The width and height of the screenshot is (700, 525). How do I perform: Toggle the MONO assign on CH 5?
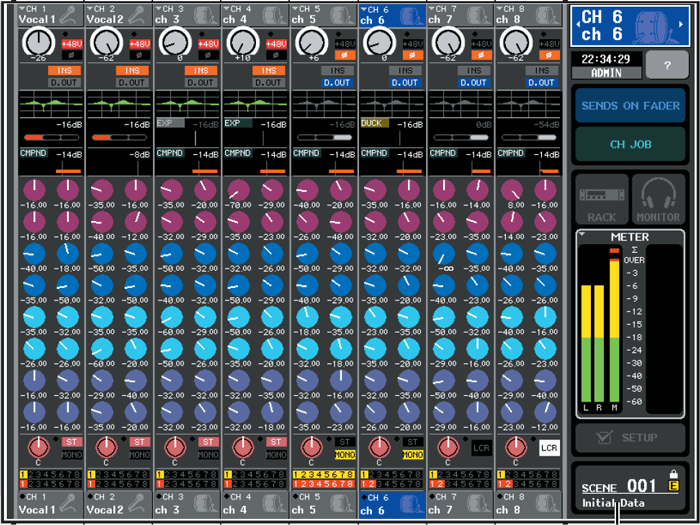pyautogui.click(x=345, y=455)
